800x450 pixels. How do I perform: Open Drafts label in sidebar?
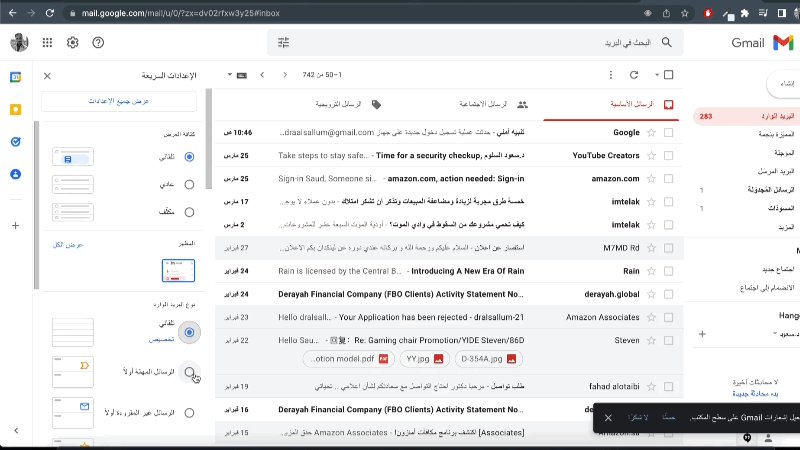click(x=781, y=208)
